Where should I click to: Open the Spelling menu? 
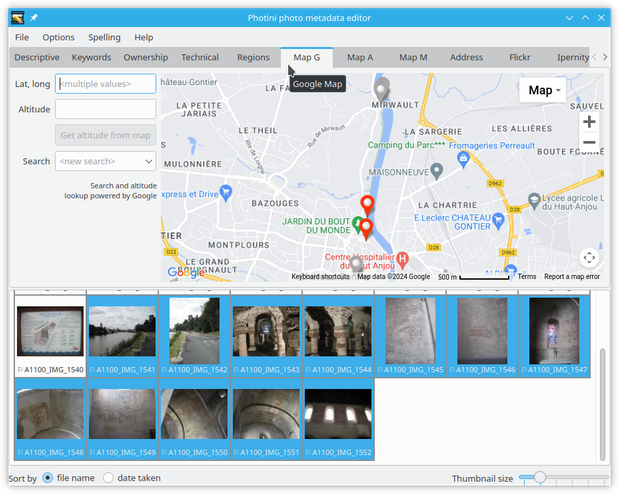coord(104,37)
